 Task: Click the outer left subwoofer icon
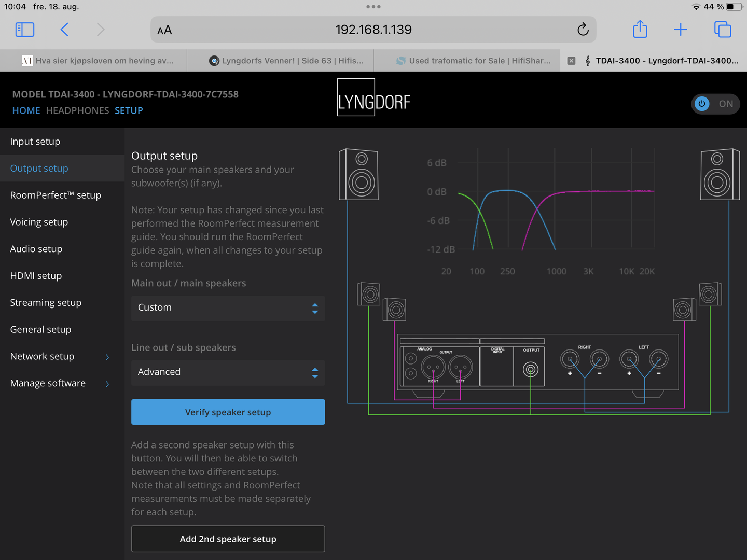click(369, 294)
